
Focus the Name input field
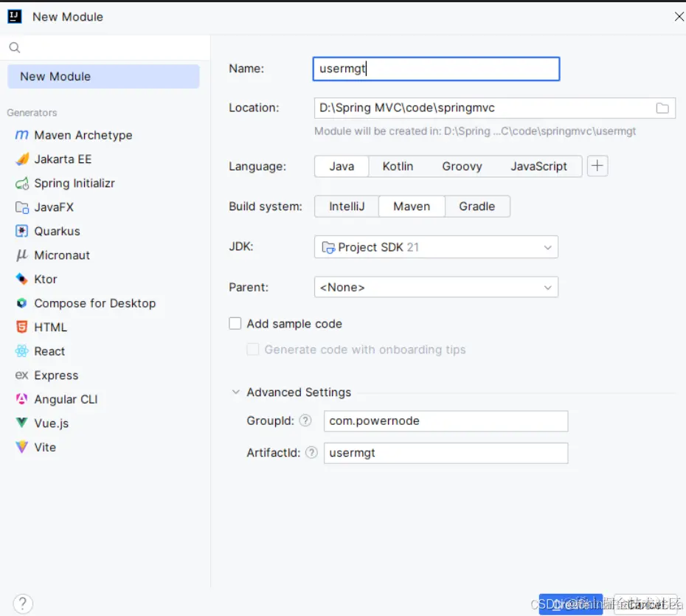(x=436, y=69)
